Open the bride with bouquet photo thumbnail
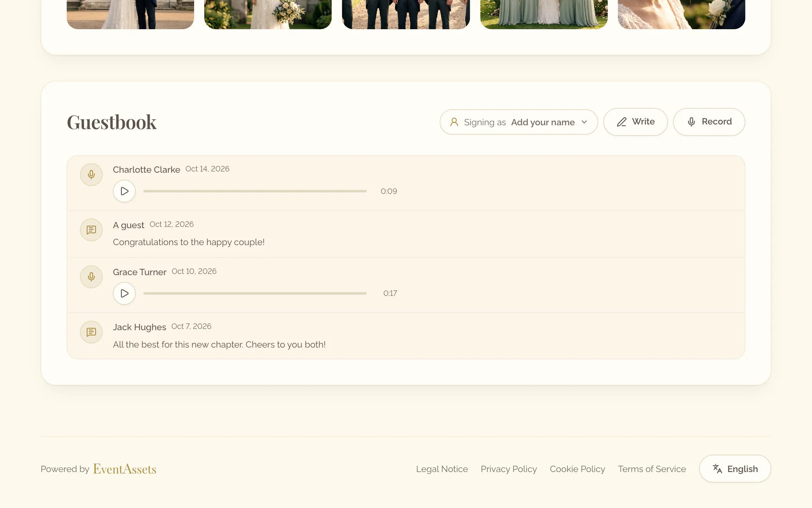Screen dimensions: 812x508 click(268, 14)
